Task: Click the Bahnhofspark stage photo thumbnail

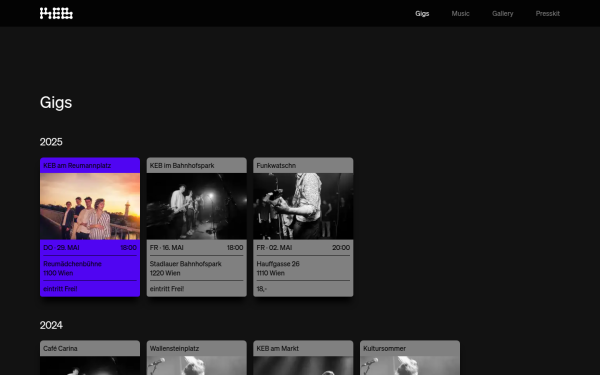Action: click(197, 206)
